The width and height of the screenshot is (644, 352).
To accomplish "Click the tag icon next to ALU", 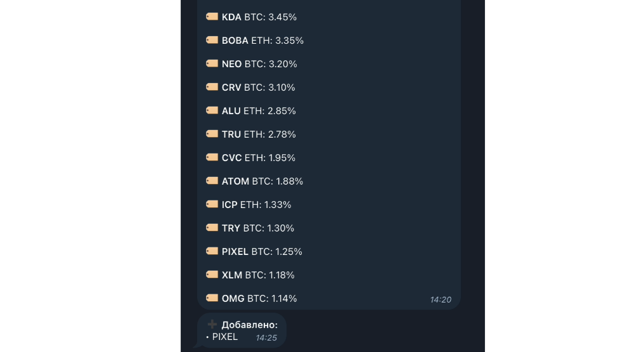I will (212, 110).
